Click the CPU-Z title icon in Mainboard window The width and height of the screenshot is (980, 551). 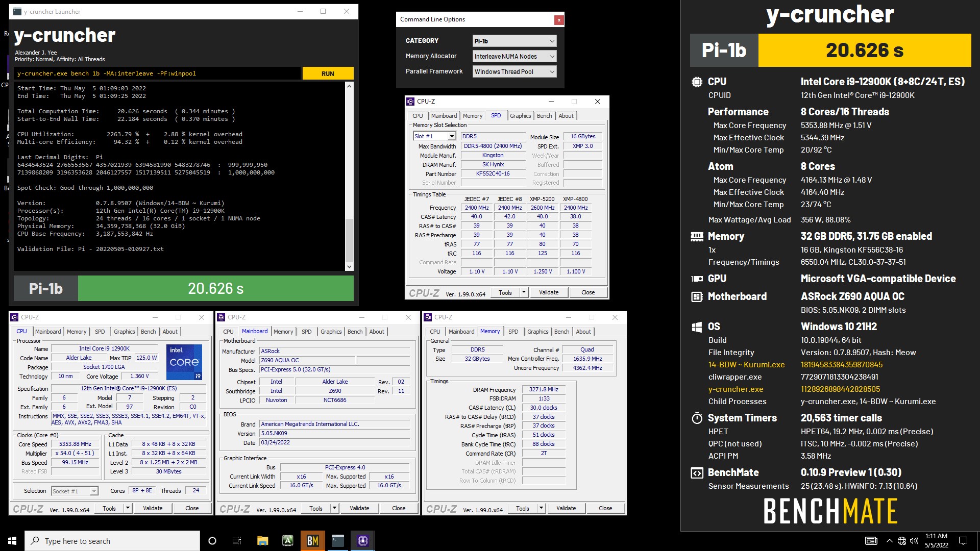click(x=221, y=317)
